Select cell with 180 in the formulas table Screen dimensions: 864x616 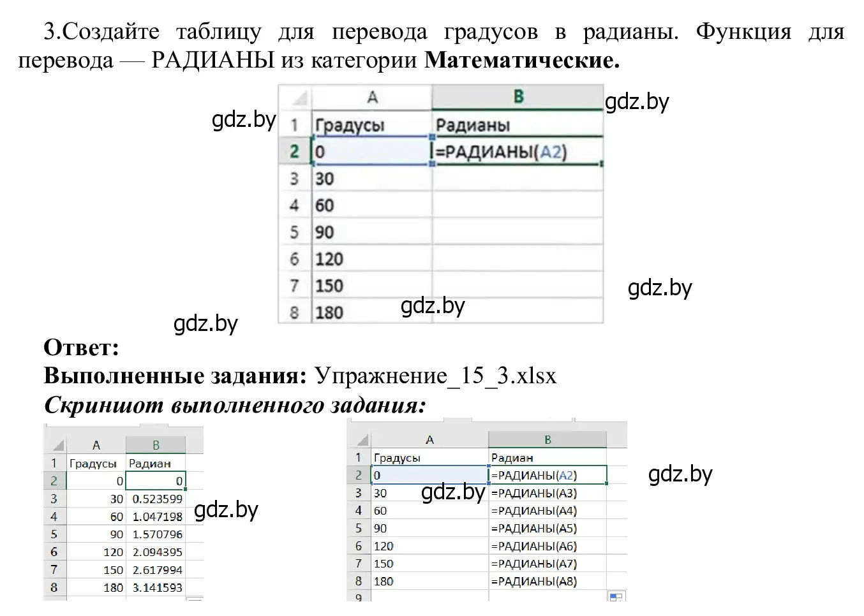coord(429,581)
